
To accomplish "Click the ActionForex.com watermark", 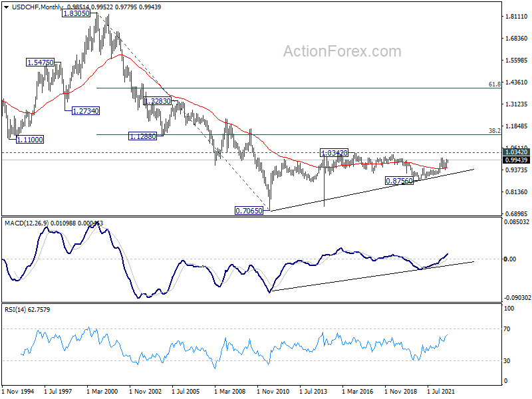I will click(x=342, y=51).
